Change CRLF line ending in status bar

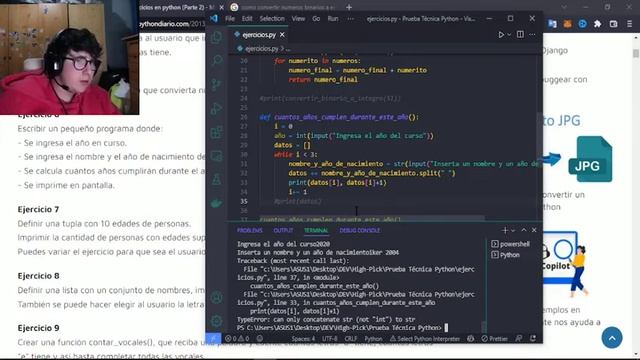351,338
